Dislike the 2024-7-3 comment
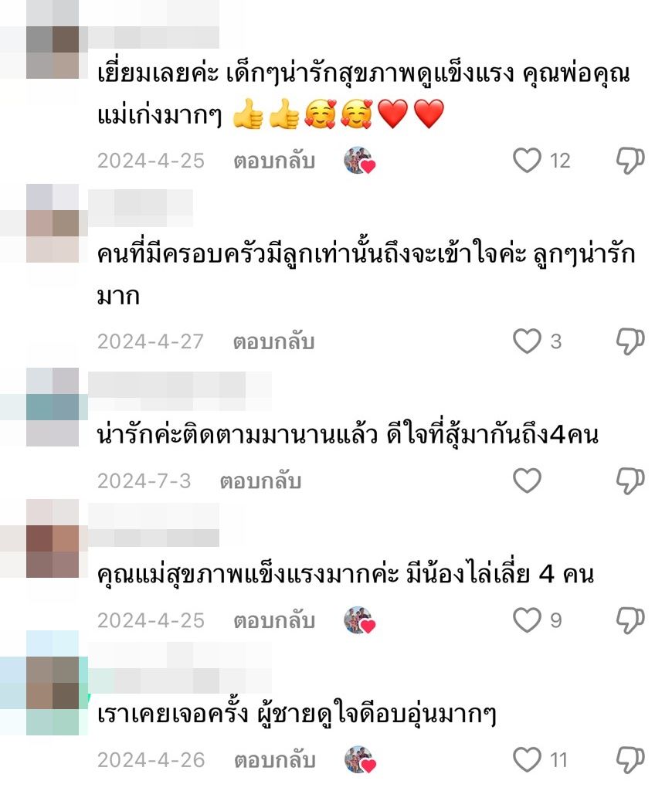 [630, 480]
